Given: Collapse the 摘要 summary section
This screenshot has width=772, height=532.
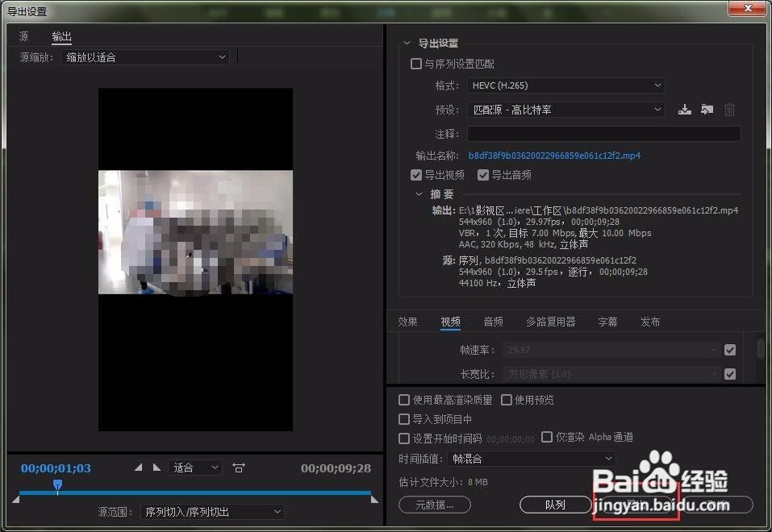Looking at the screenshot, I should [x=420, y=193].
